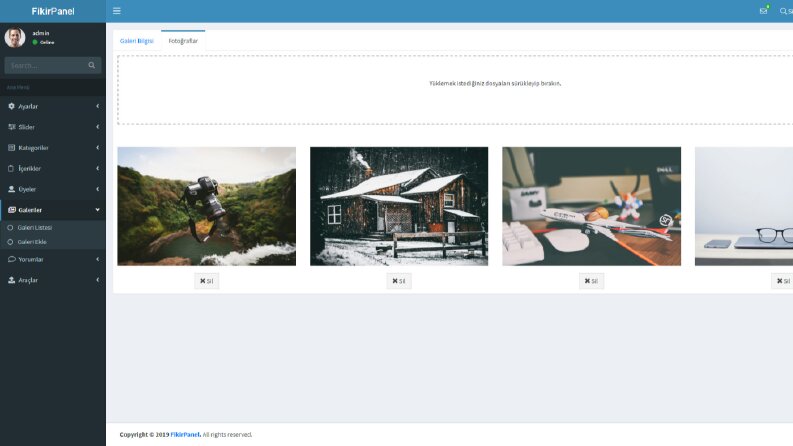The width and height of the screenshot is (793, 446).
Task: Expand the Ayarlar menu chevron
Action: [98, 106]
